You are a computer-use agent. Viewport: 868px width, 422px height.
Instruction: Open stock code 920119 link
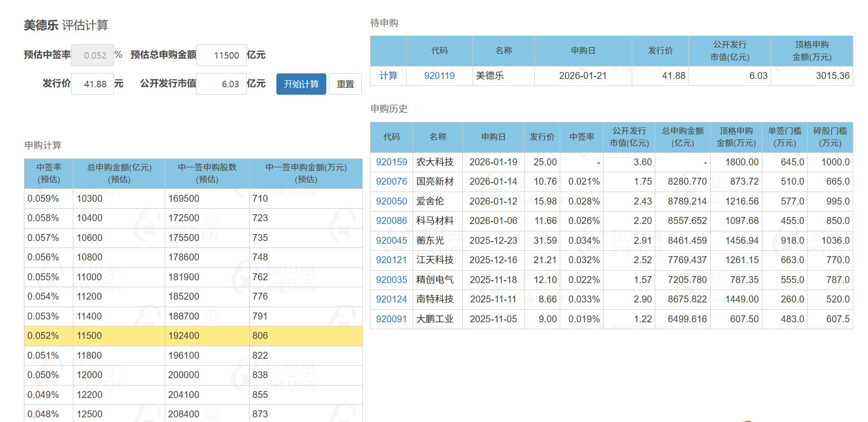(439, 76)
